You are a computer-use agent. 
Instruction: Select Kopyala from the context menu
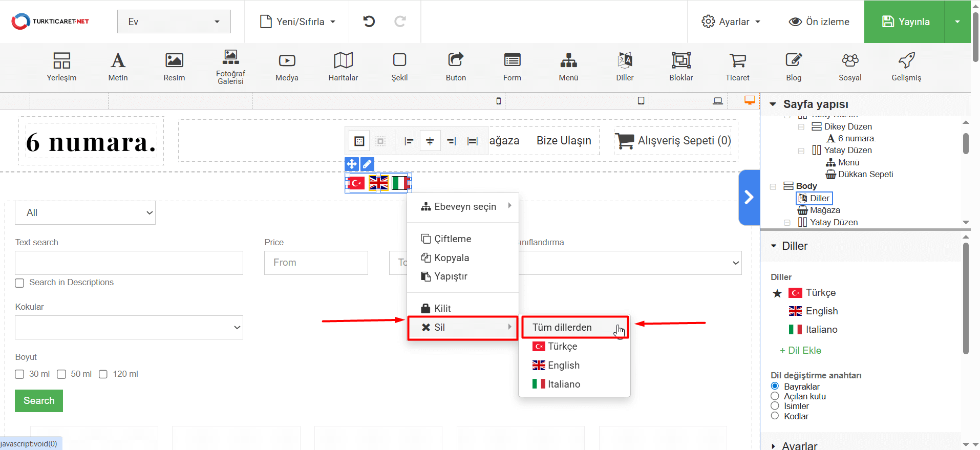(x=451, y=258)
